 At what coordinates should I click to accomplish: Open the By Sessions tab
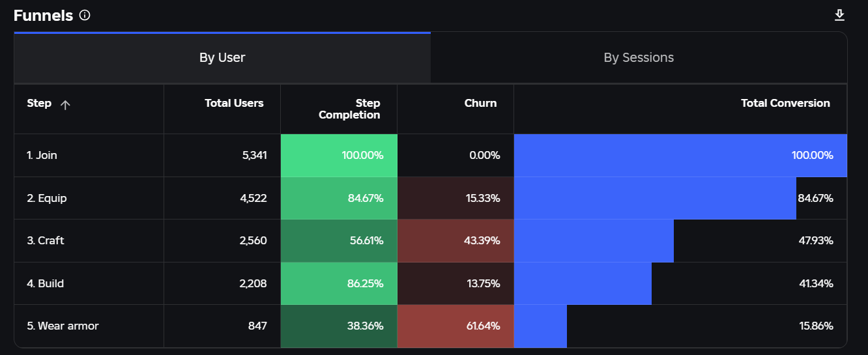(639, 57)
